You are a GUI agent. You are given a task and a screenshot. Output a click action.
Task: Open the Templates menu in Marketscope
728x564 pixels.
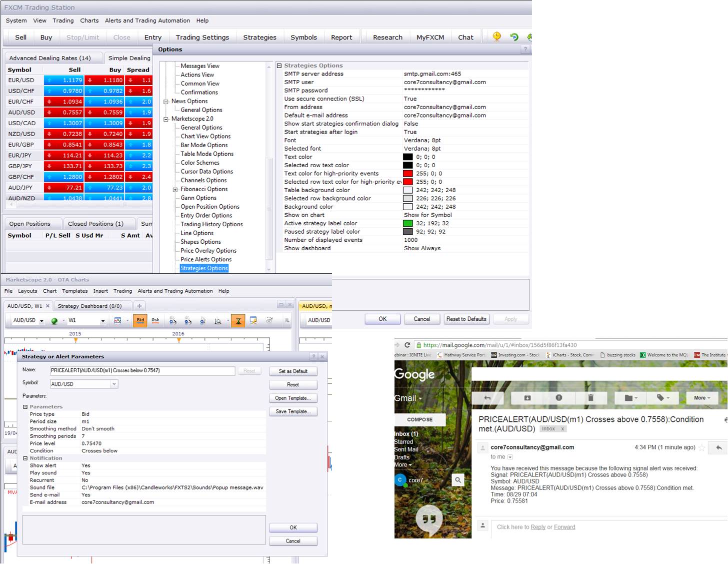coord(75,291)
